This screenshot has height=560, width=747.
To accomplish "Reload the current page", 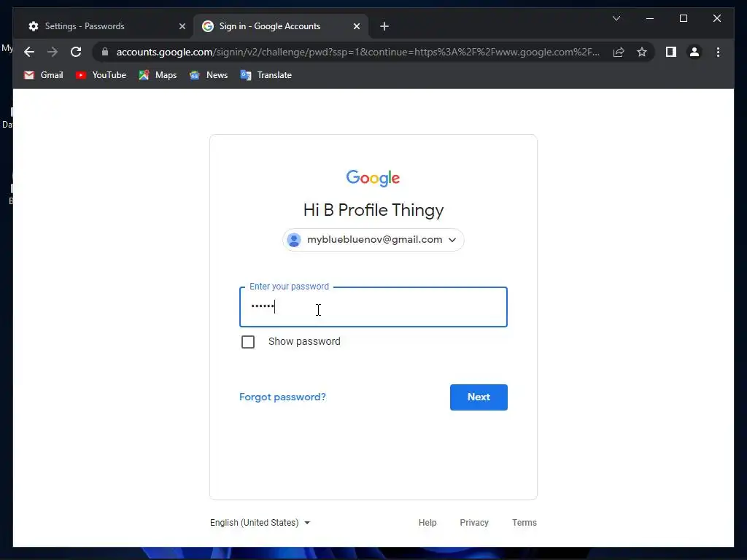I will click(x=76, y=52).
